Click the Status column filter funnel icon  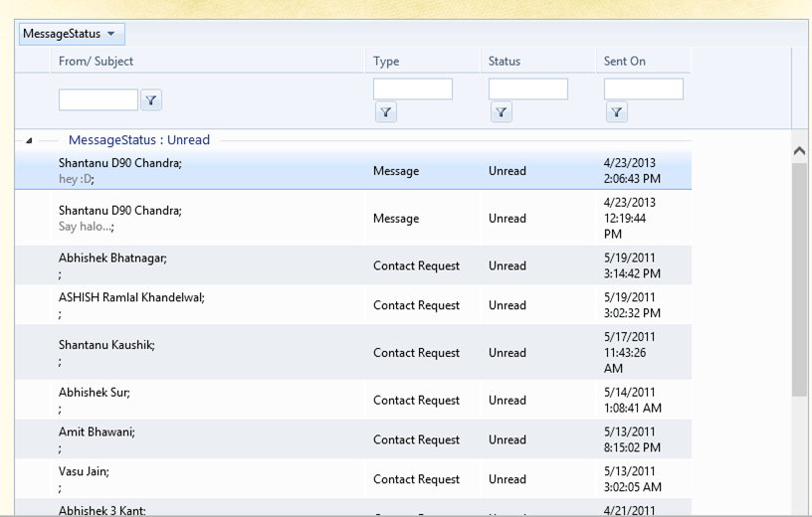(502, 112)
